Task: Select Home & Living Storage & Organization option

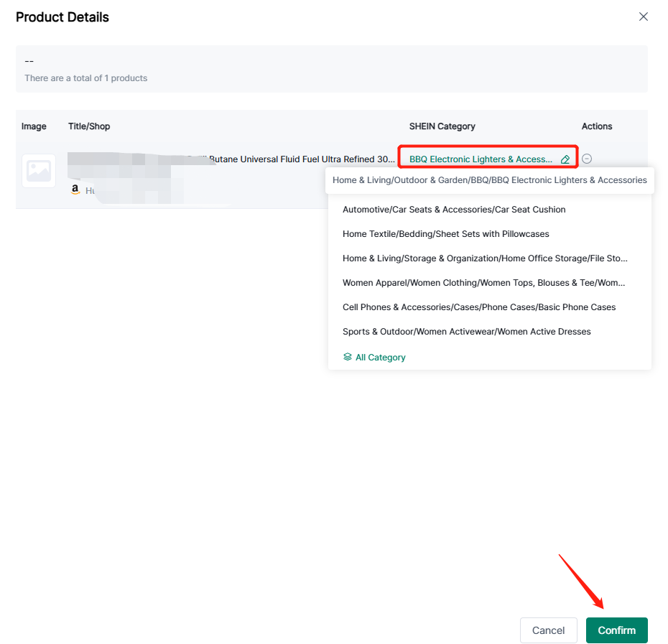Action: (x=485, y=258)
